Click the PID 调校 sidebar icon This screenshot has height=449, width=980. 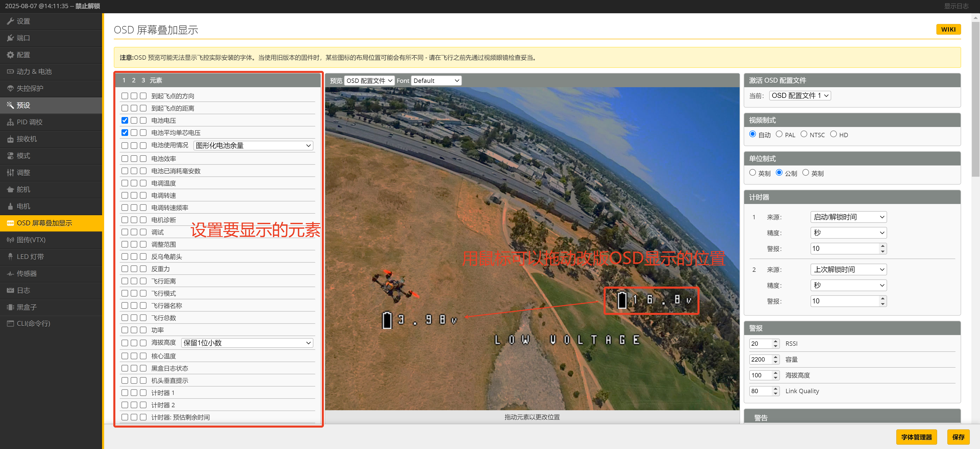(x=10, y=122)
